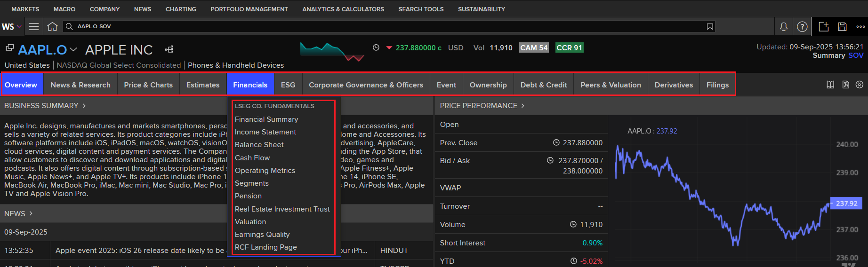
Task: Go to the home page icon
Action: (52, 27)
